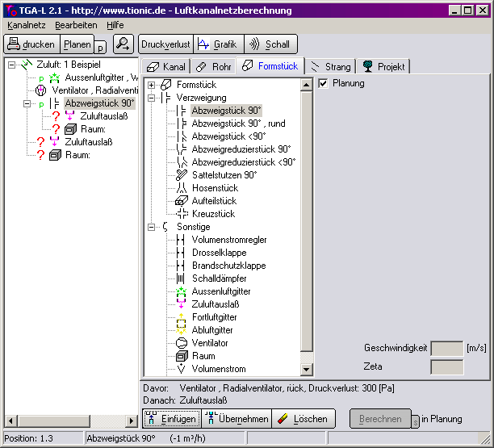Viewport: 494px width, 448px height.
Task: Pick the Ventilator icon in Sonstige list
Action: 182,343
